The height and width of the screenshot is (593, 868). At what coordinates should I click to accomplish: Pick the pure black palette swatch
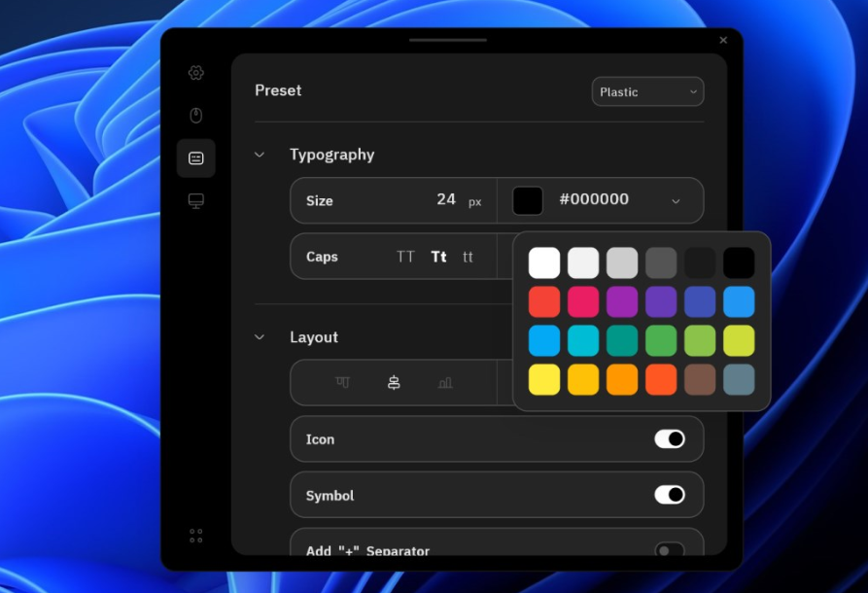pos(739,263)
